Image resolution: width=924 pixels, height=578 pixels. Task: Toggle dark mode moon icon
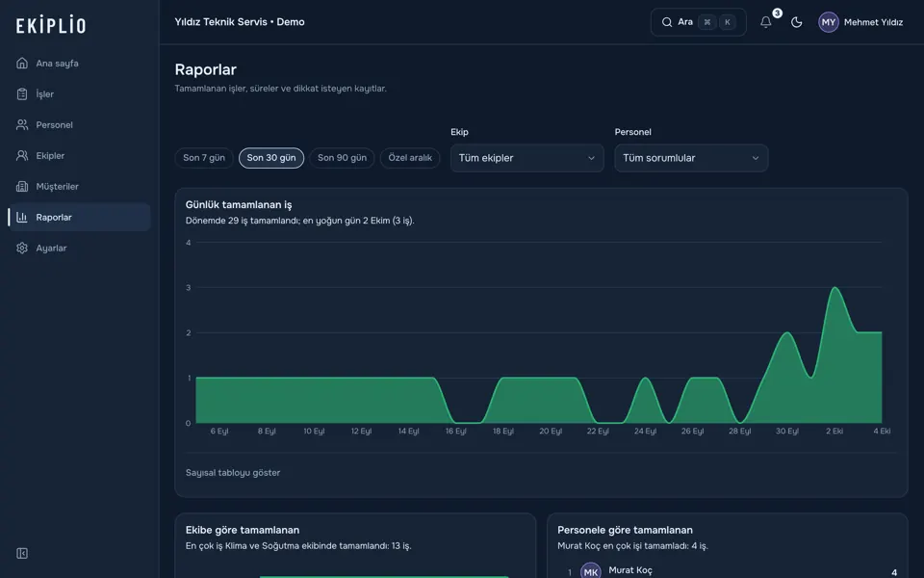click(x=797, y=22)
